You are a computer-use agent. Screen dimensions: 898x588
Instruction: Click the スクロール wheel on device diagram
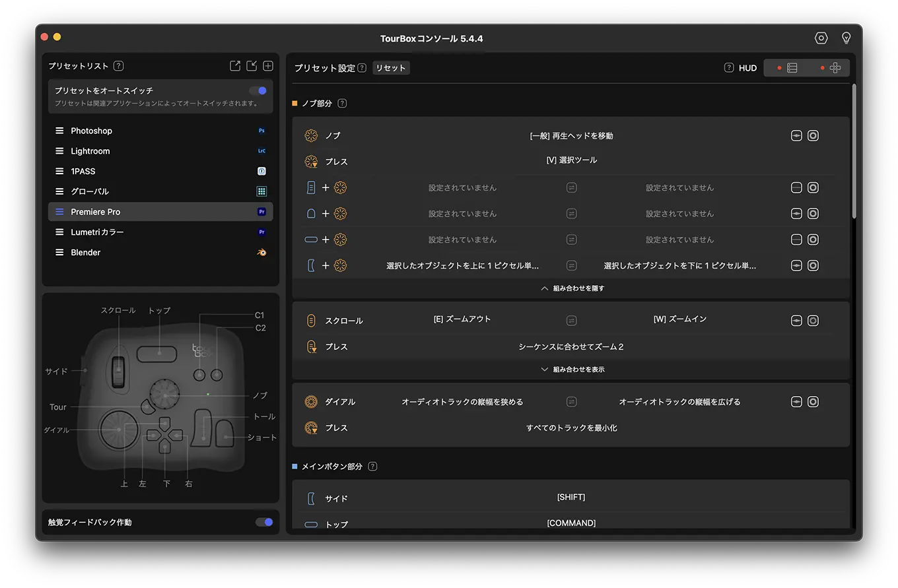pos(118,372)
